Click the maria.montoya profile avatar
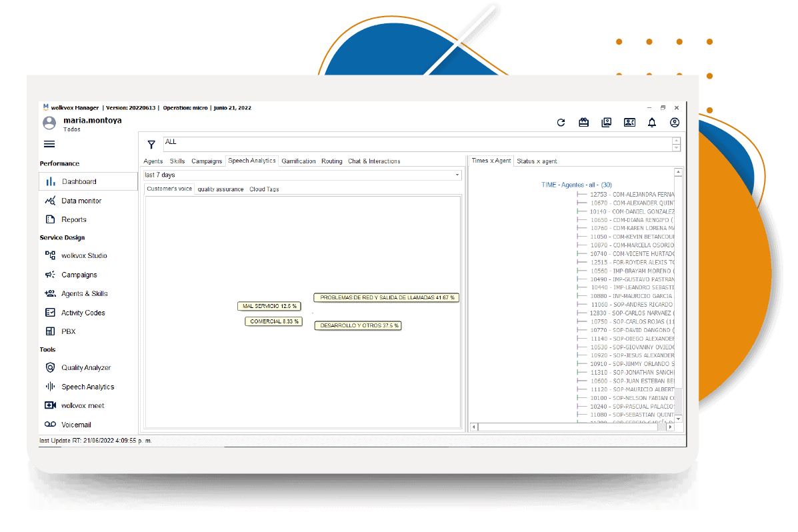This screenshot has width=798, height=532. (x=49, y=123)
